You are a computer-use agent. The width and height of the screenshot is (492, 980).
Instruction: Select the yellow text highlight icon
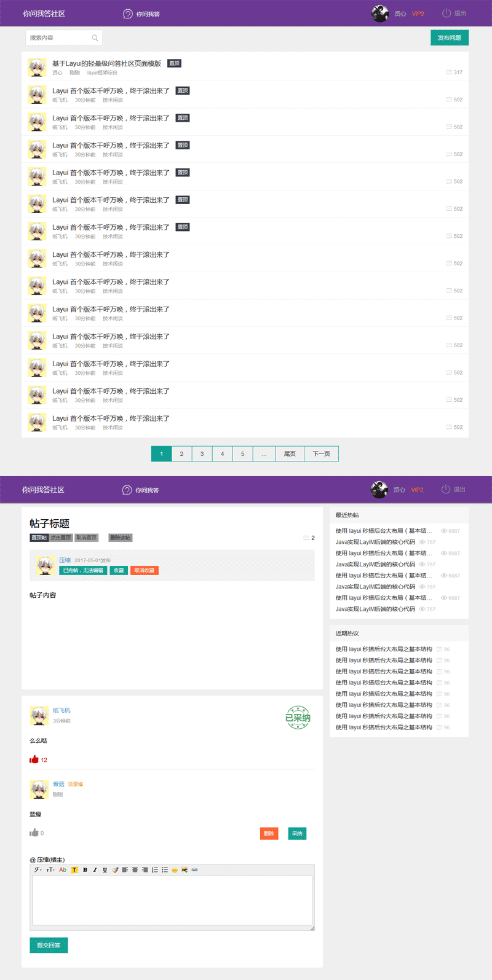click(74, 870)
